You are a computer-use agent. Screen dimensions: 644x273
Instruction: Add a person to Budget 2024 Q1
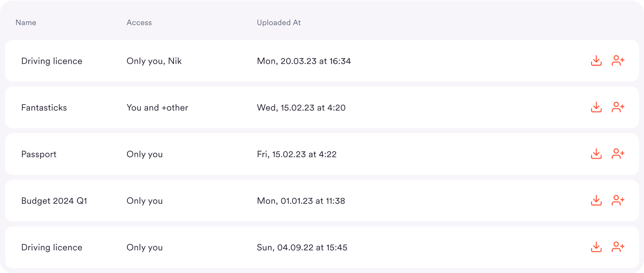[x=618, y=201]
